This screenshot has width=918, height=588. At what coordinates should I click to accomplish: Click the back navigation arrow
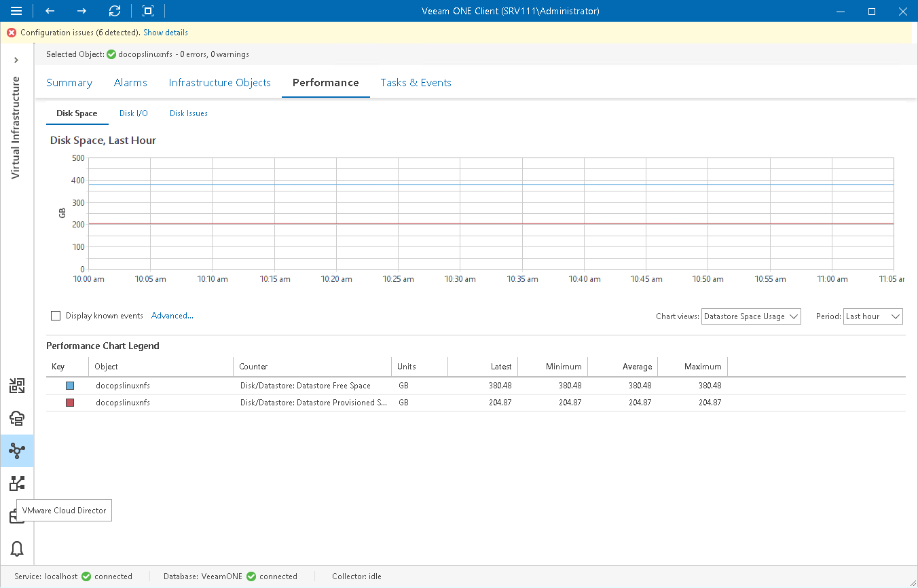[49, 11]
